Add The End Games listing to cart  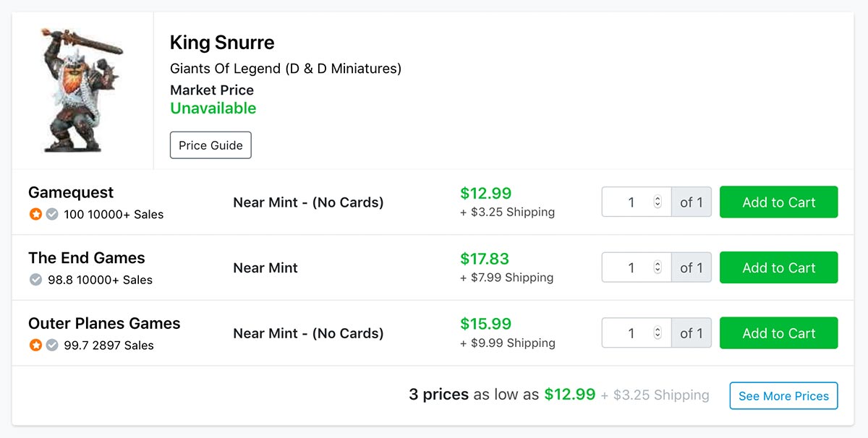(x=779, y=267)
